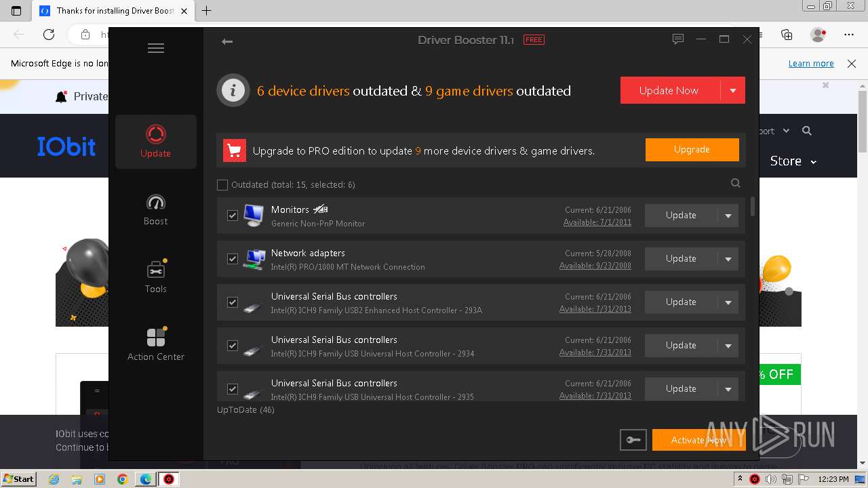868x488 pixels.
Task: Click the shopping cart upgrade icon
Action: 234,150
